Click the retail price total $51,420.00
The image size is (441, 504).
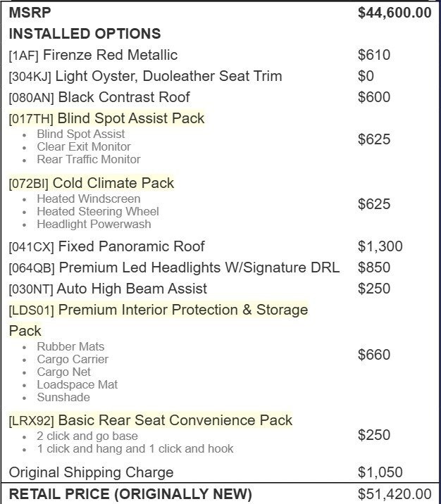tap(395, 494)
